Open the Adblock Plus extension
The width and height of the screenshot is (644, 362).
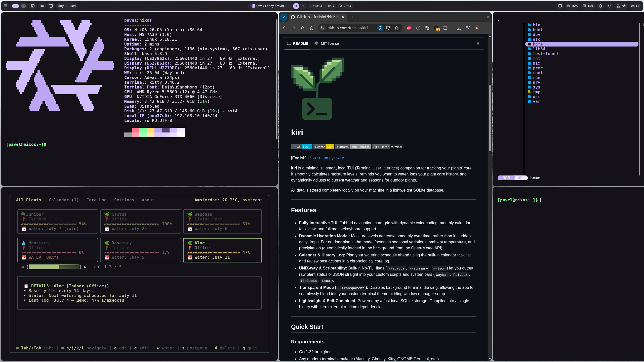click(409, 28)
